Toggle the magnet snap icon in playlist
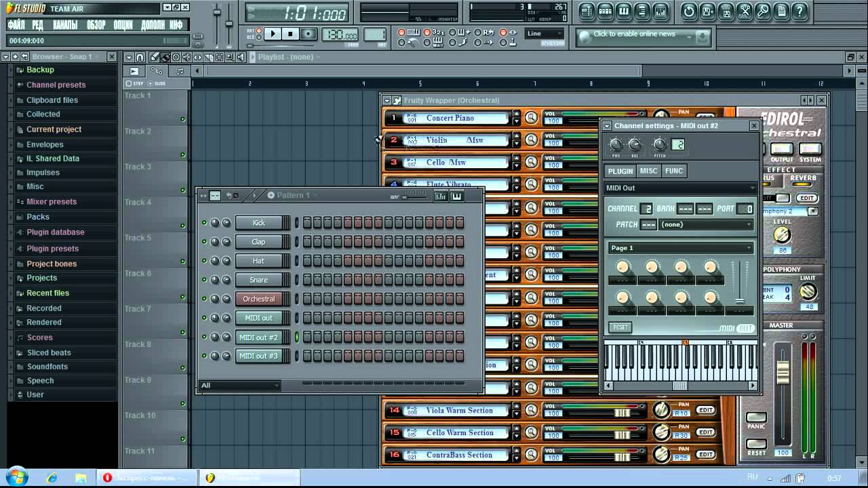Image resolution: width=868 pixels, height=488 pixels. point(140,57)
